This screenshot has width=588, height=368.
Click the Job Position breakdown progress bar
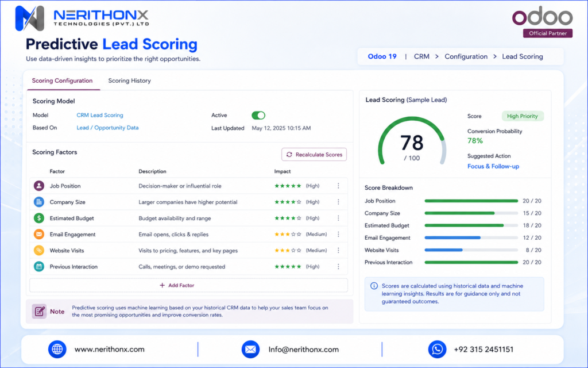click(x=471, y=201)
